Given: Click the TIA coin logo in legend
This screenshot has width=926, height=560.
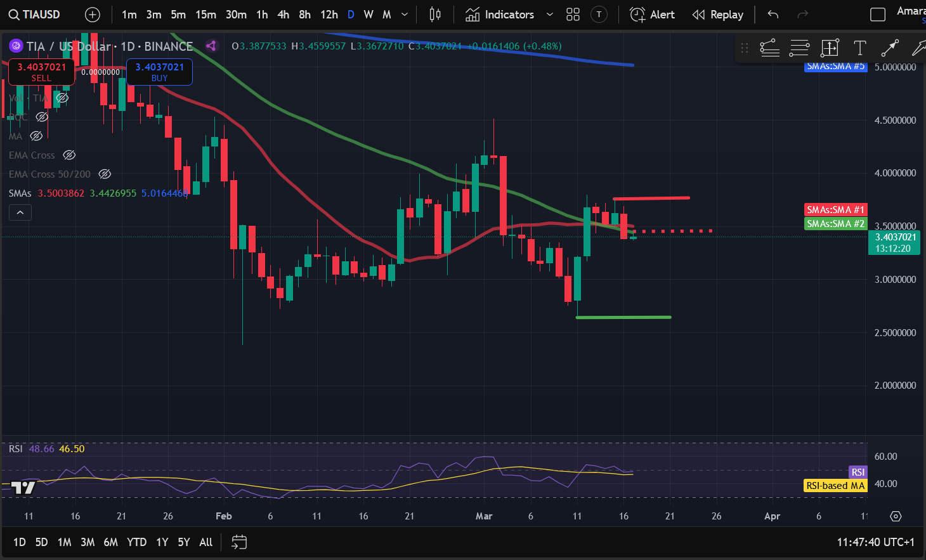Looking at the screenshot, I should 16,46.
